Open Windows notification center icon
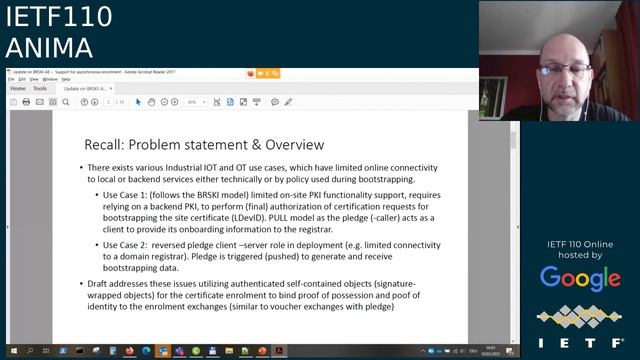This screenshot has height=360, width=640. [x=509, y=351]
